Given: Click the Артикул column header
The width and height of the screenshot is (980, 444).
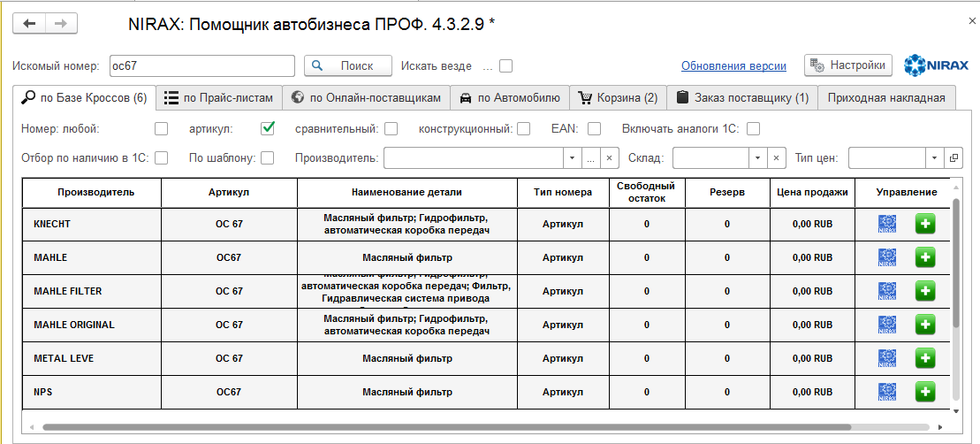Looking at the screenshot, I should 229,193.
